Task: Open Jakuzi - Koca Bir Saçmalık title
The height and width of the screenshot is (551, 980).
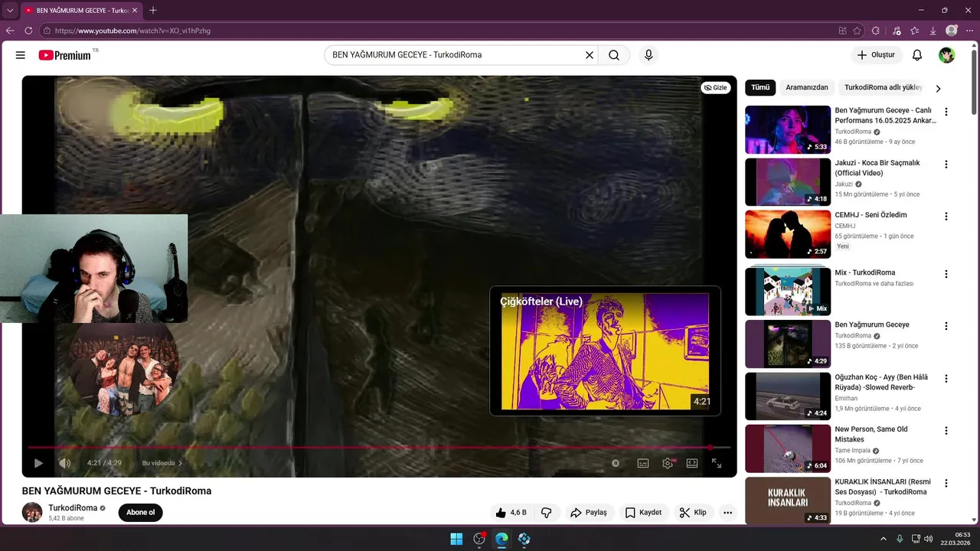Action: [x=877, y=168]
